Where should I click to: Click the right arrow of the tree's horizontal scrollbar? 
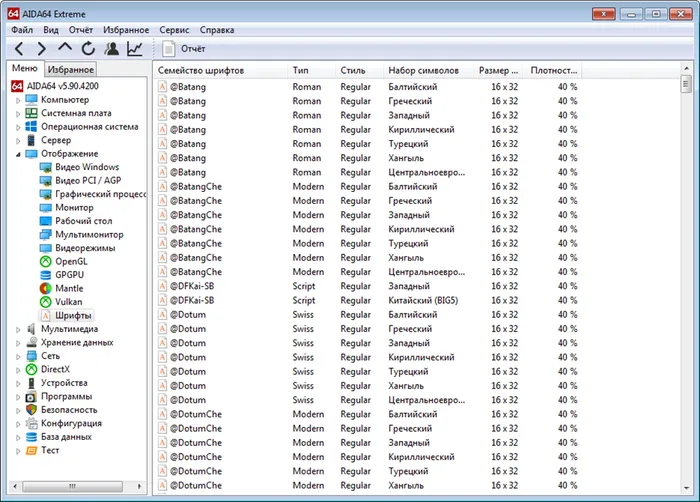pyautogui.click(x=139, y=486)
